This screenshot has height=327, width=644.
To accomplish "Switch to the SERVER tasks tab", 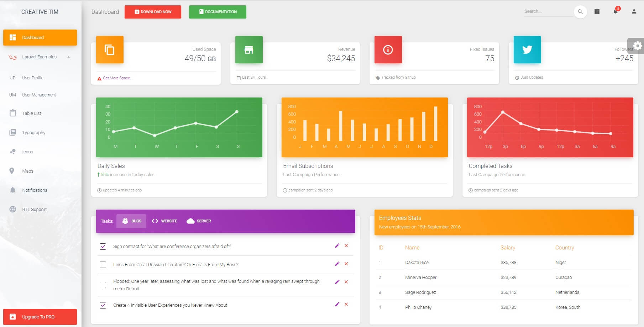I will tap(199, 221).
